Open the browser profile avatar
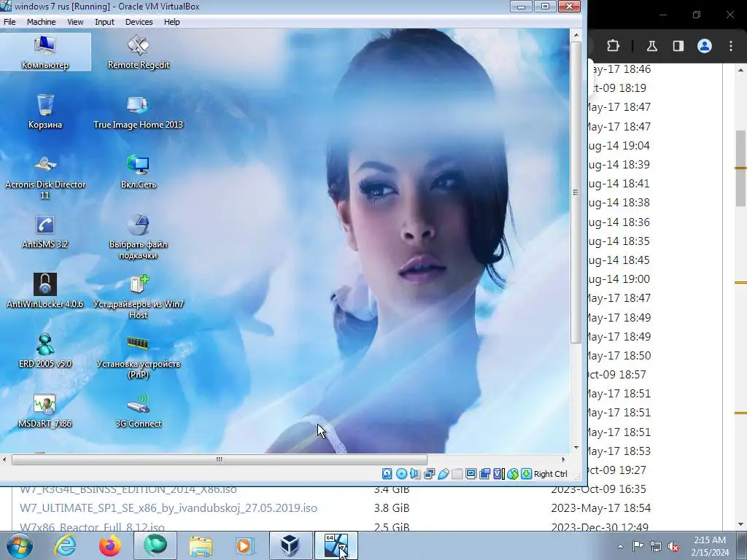Screen dimensions: 747x560 click(x=705, y=46)
